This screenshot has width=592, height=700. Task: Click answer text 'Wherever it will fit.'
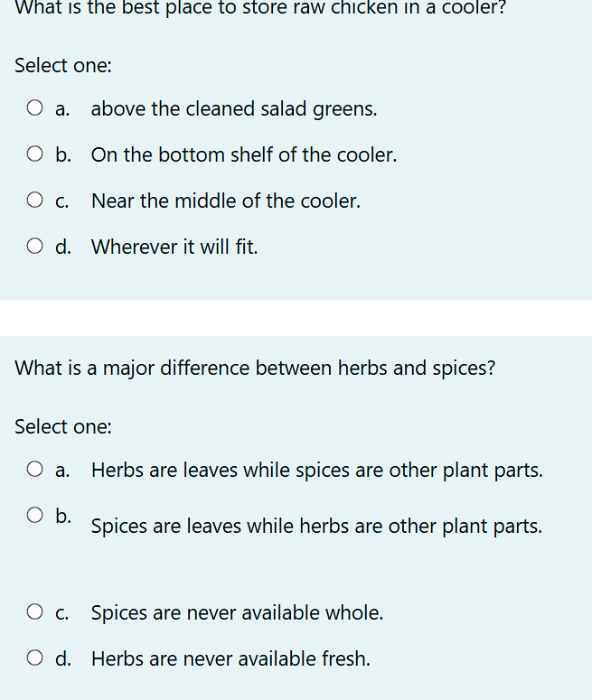pos(174,247)
